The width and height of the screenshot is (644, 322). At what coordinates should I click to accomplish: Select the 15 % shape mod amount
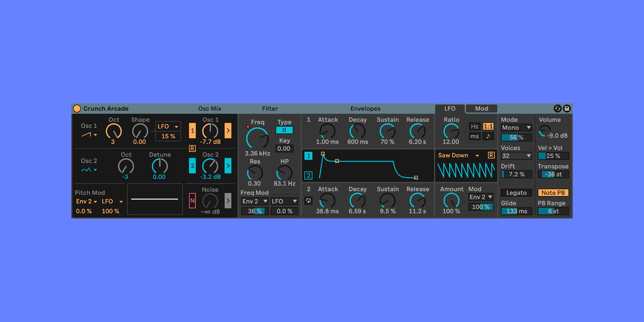pyautogui.click(x=168, y=136)
